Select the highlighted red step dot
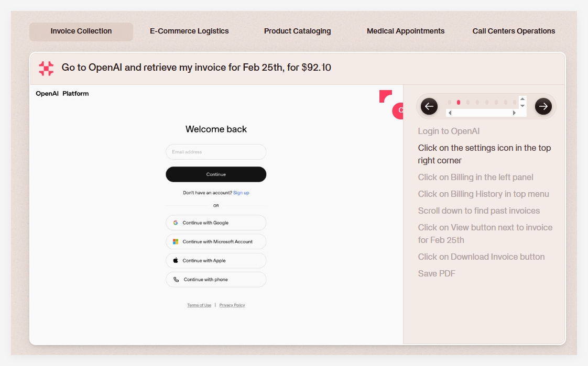The width and height of the screenshot is (588, 366). click(x=459, y=103)
